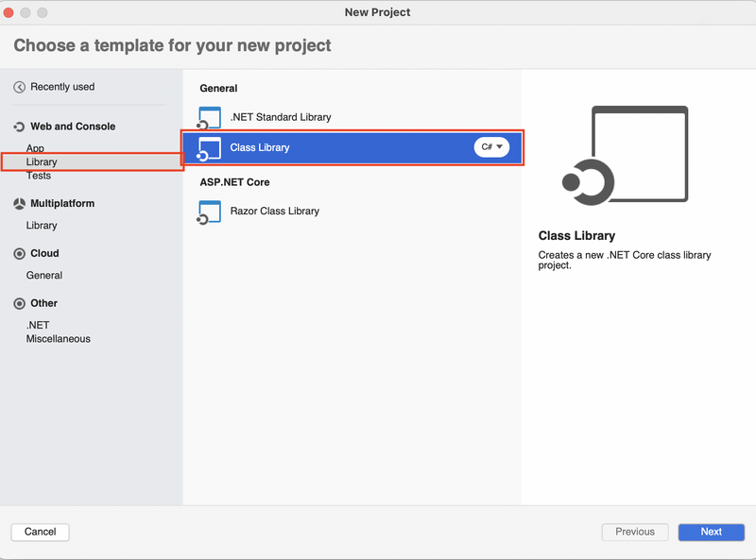The image size is (756, 560).
Task: Click the Next button
Action: tap(712, 532)
